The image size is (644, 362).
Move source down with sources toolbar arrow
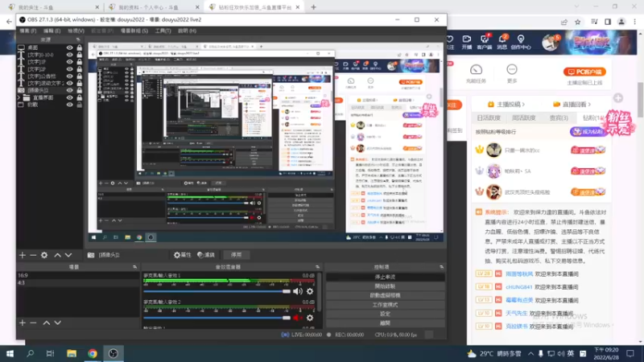click(x=68, y=255)
